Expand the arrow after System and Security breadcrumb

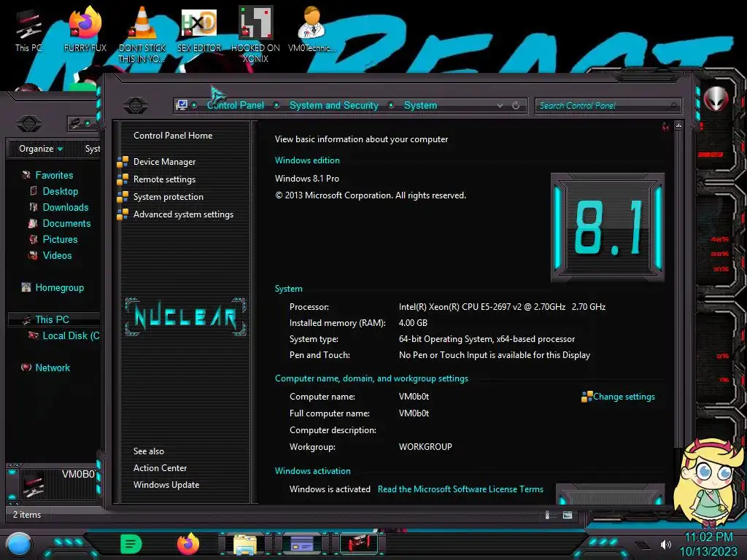[x=391, y=105]
